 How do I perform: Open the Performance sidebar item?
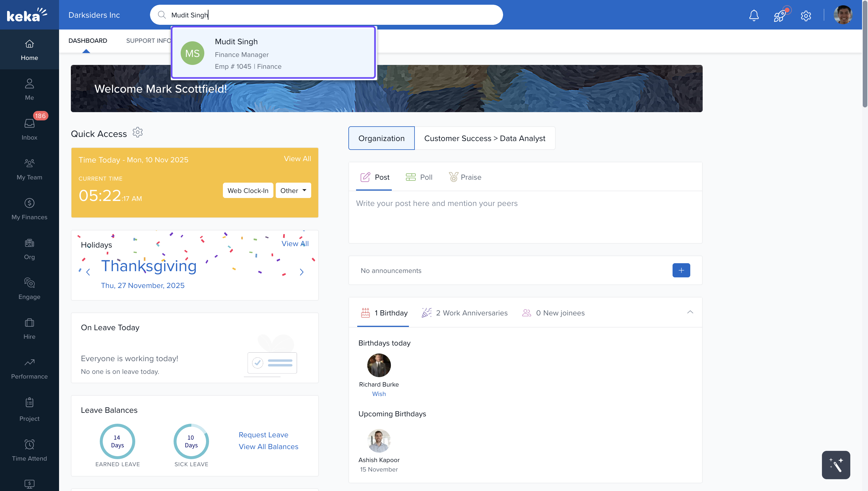coord(29,368)
